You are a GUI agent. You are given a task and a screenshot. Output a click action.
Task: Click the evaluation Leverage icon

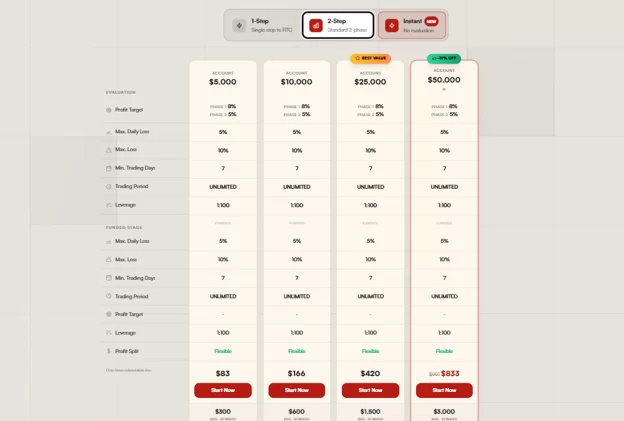tap(109, 205)
